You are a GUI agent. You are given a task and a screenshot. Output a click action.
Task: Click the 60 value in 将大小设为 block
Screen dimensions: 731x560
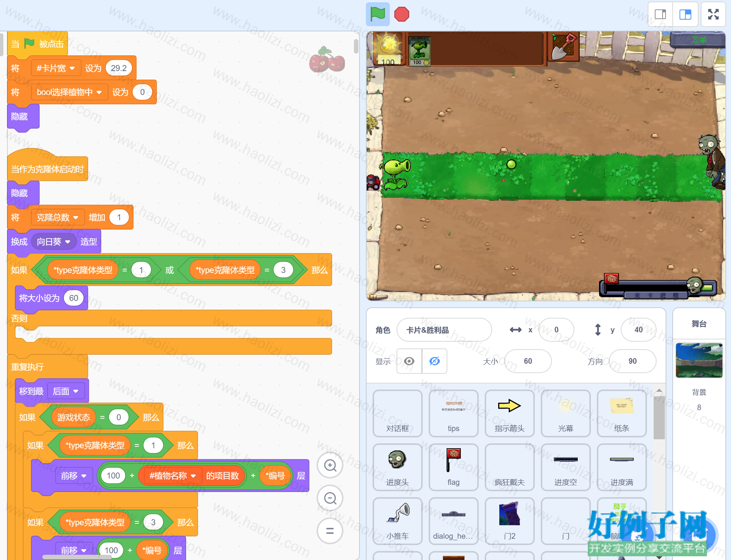tap(74, 298)
